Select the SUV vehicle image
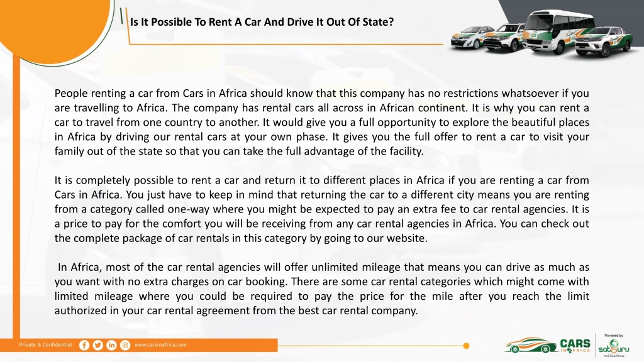644x362 pixels. click(x=504, y=38)
